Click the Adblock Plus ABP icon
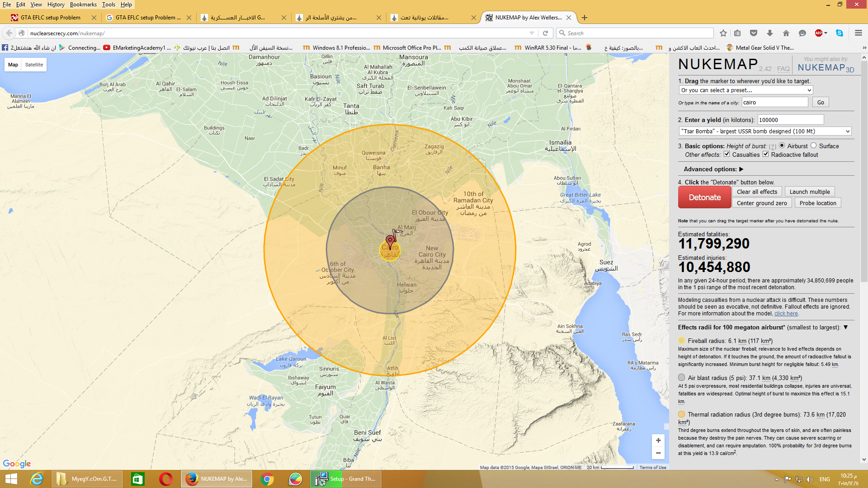Viewport: 868px width, 488px height. click(x=819, y=33)
